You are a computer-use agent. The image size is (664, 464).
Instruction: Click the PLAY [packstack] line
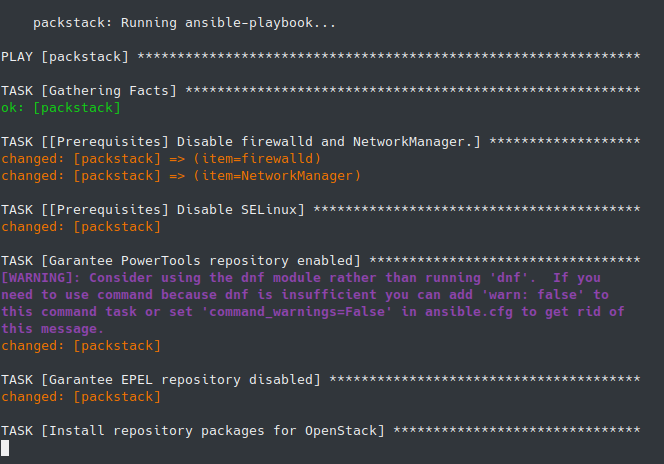(66, 56)
